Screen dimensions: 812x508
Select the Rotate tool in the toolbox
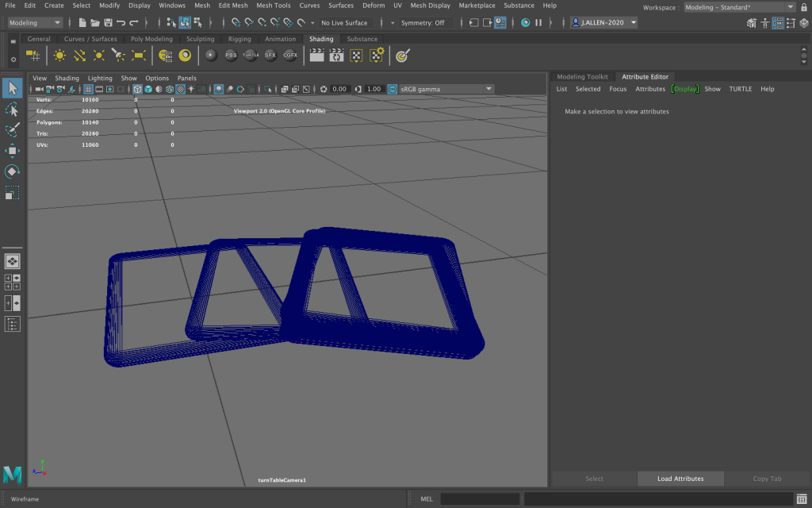[12, 171]
